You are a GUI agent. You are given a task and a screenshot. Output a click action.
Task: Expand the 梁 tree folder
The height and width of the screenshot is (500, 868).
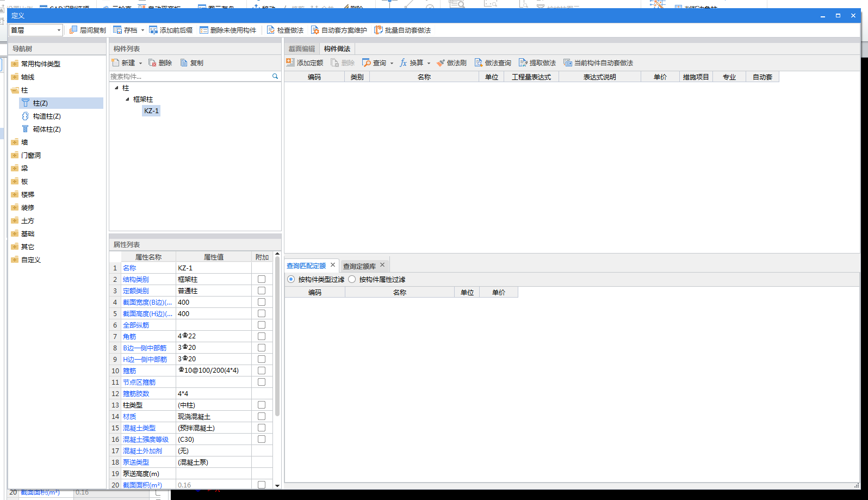pyautogui.click(x=15, y=168)
